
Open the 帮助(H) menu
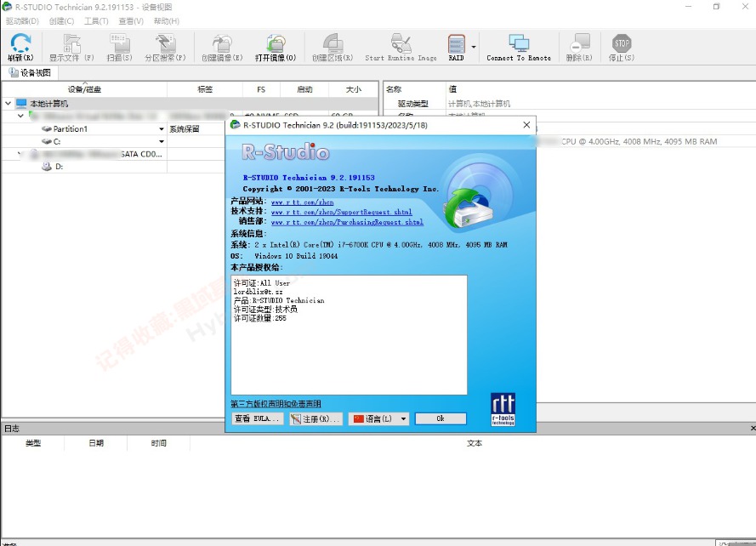(167, 21)
